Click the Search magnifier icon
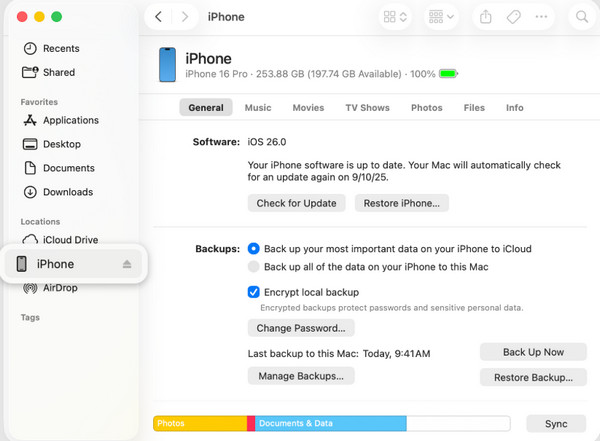The height and width of the screenshot is (441, 600). 582,17
